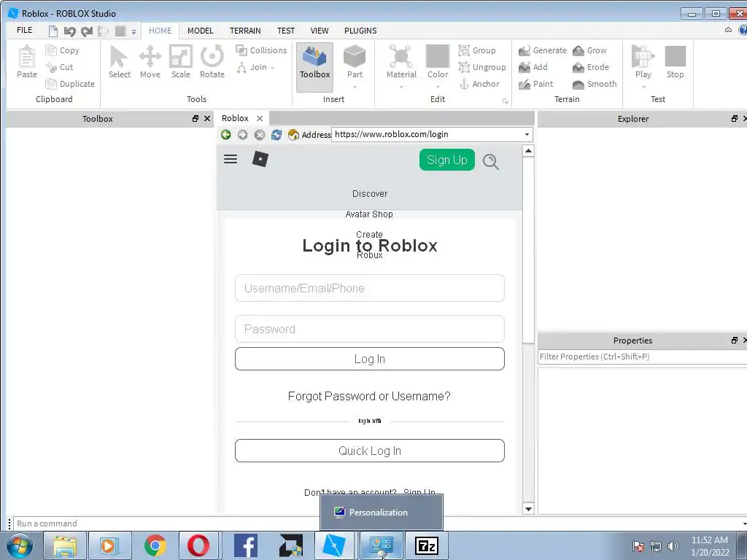Expand the Material dropdown arrow
Image resolution: width=747 pixels, height=560 pixels.
401,87
